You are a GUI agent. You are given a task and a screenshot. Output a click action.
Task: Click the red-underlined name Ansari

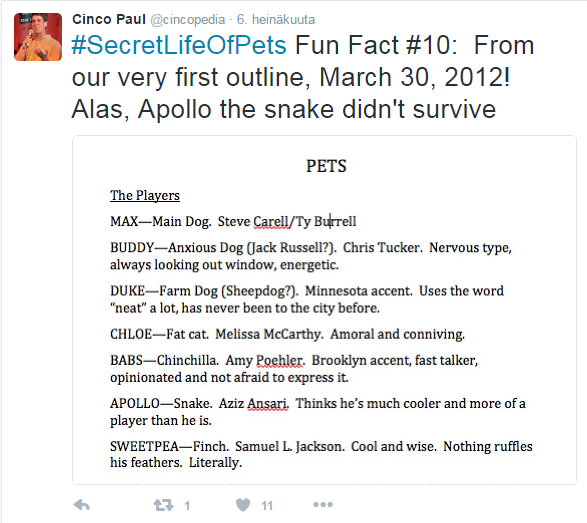click(267, 403)
